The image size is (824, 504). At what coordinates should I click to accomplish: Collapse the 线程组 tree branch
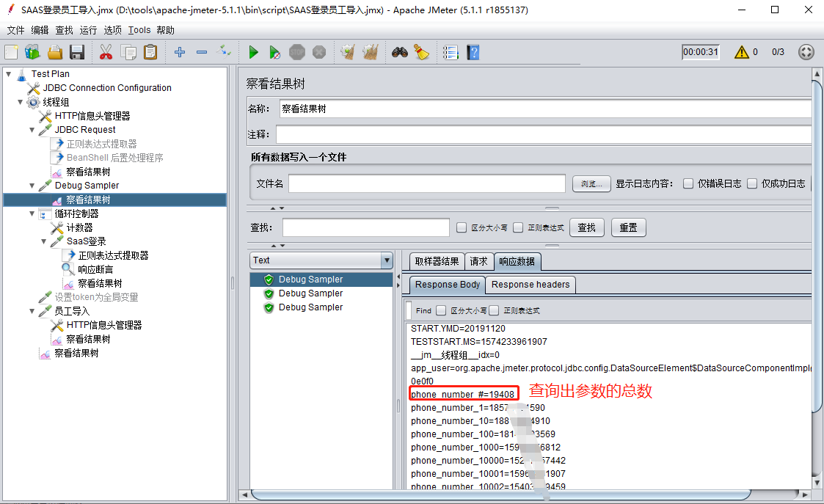pos(21,102)
